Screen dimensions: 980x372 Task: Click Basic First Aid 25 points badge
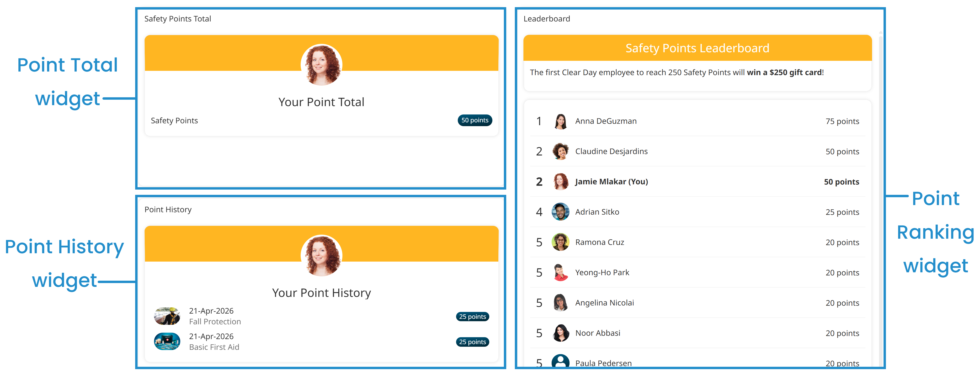[472, 342]
